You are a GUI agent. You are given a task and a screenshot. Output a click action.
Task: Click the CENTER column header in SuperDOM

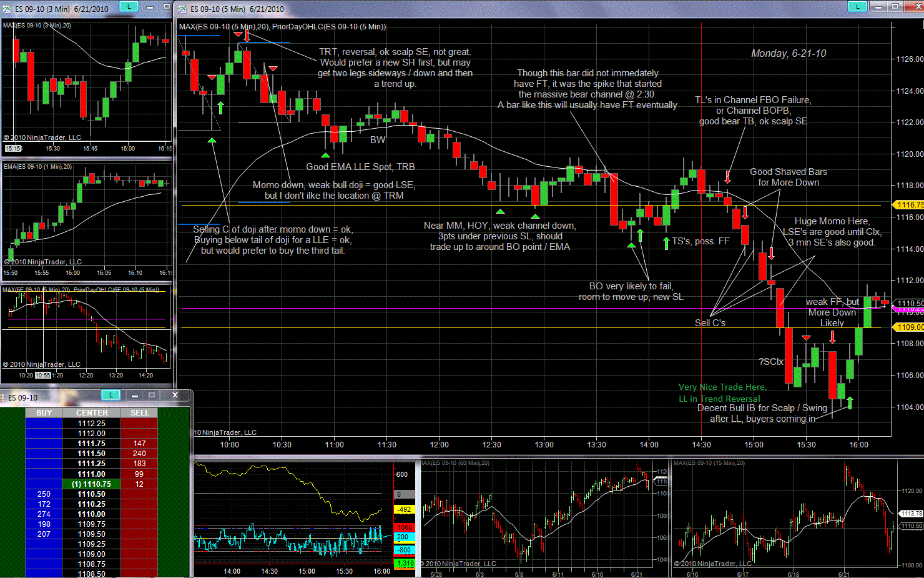pyautogui.click(x=92, y=413)
